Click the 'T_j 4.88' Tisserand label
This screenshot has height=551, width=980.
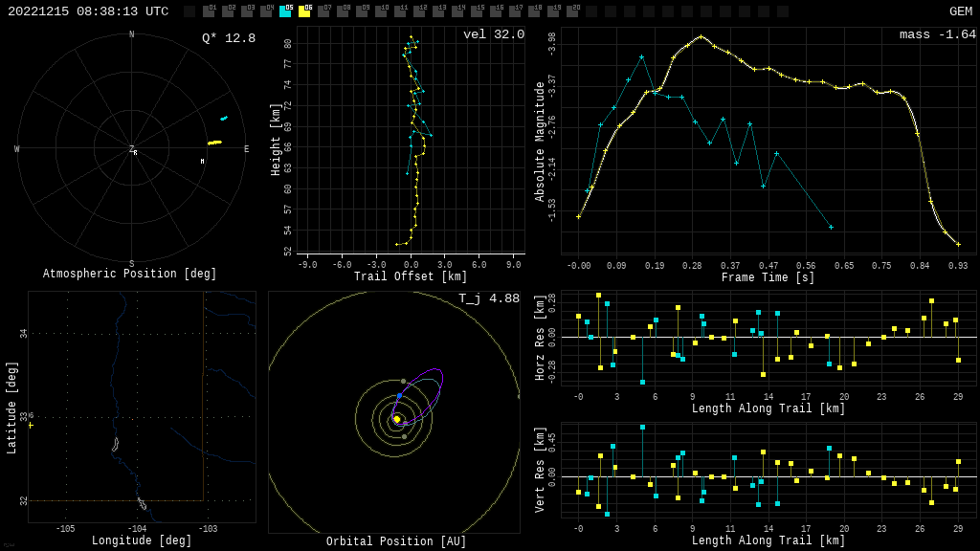pyautogui.click(x=488, y=298)
